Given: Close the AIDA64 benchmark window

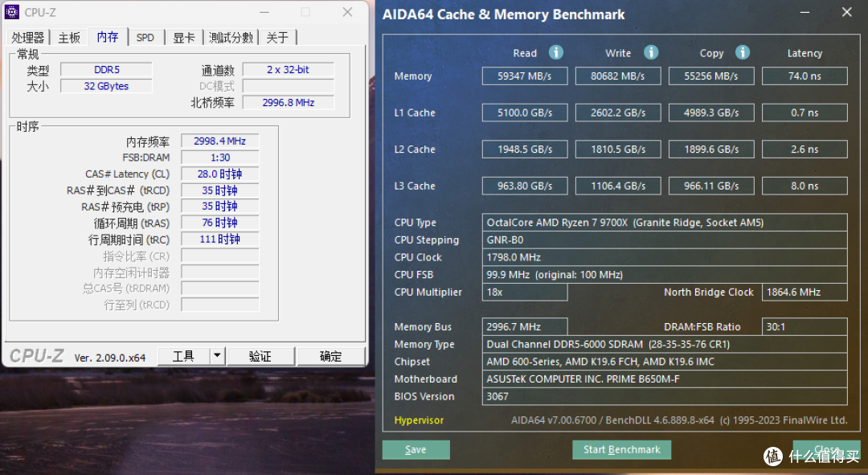Looking at the screenshot, I should pyautogui.click(x=847, y=12).
